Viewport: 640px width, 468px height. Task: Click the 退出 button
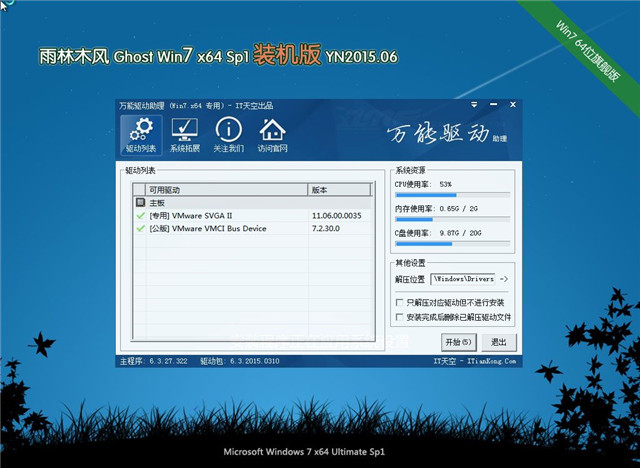tap(499, 342)
